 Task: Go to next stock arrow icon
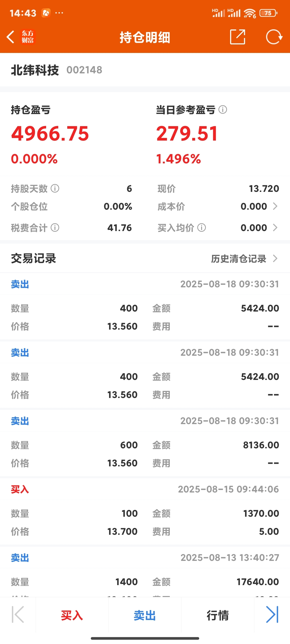(272, 615)
